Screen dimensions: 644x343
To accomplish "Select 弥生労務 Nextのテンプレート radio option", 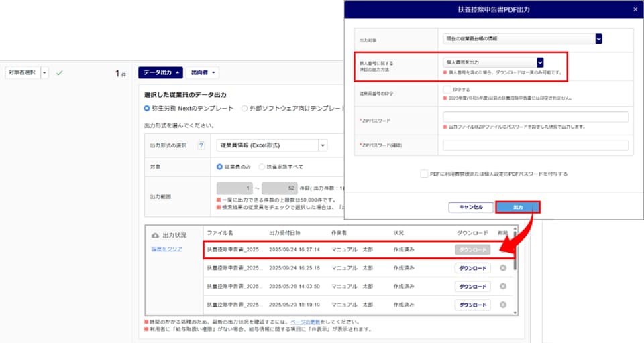I will 148,108.
